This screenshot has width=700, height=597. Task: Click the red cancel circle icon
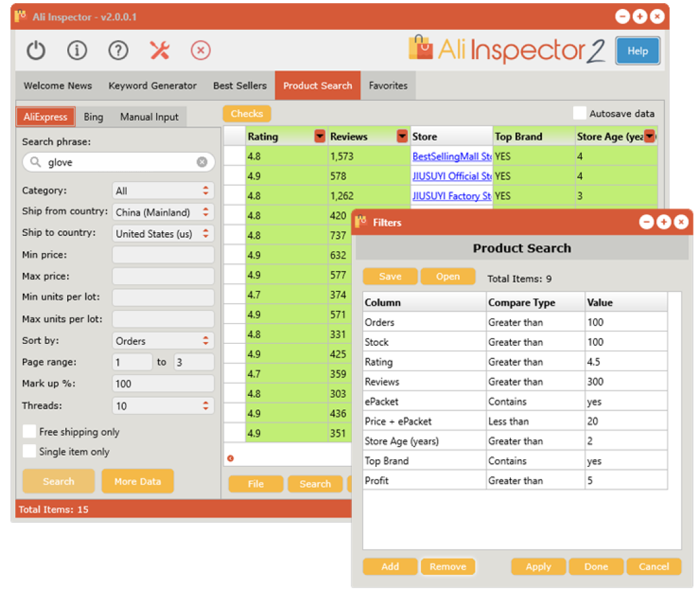click(200, 50)
